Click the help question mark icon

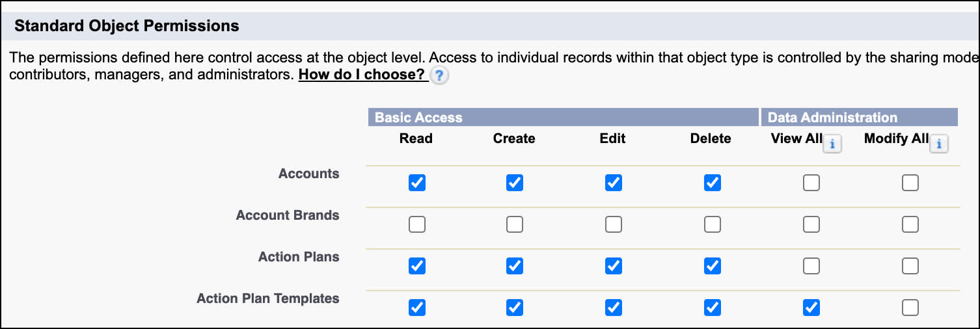[441, 75]
